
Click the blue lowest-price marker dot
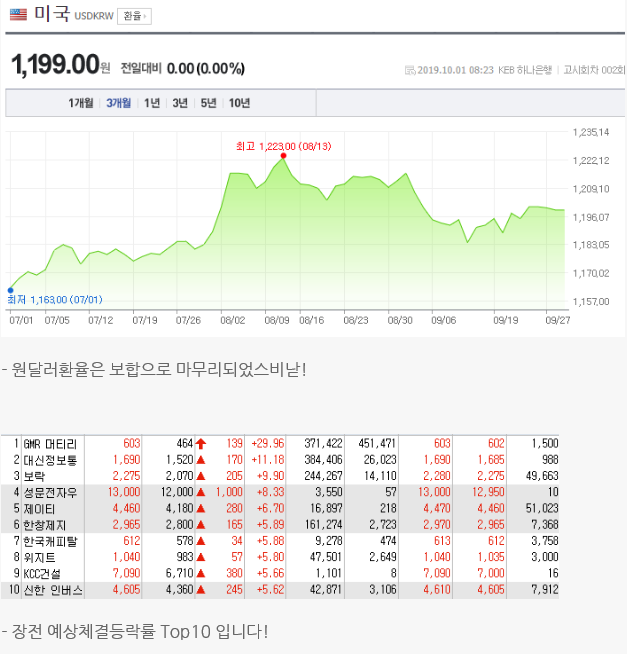(10, 290)
